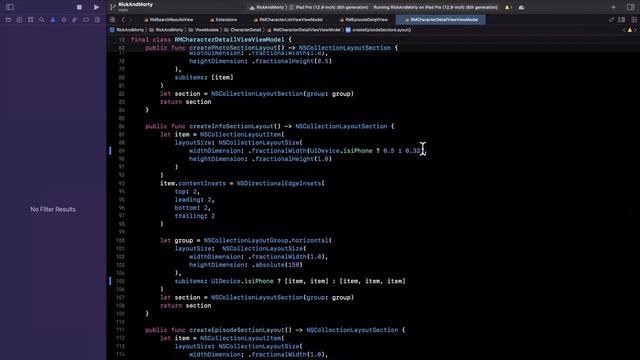Click the enable code review arrows icon
Screen dimensions: 640x360
click(x=611, y=20)
